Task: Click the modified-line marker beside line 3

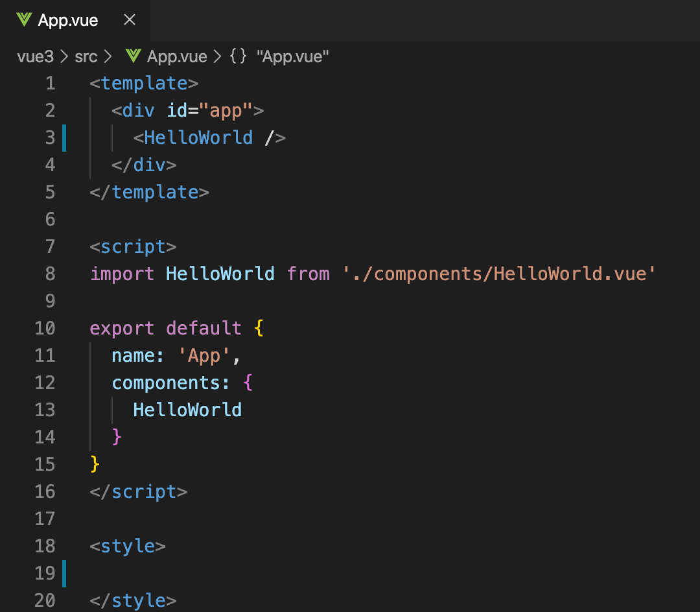Action: 64,138
